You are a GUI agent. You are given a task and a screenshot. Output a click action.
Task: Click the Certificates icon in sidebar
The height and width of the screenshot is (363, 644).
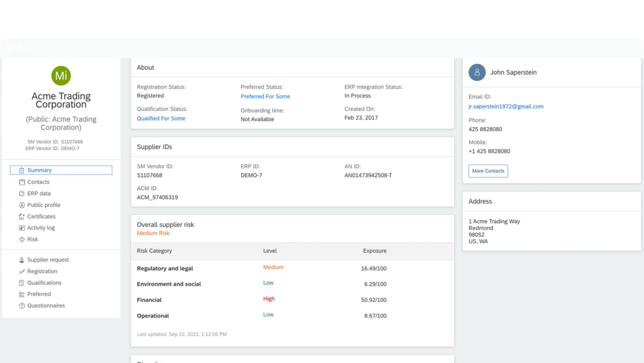click(x=22, y=217)
